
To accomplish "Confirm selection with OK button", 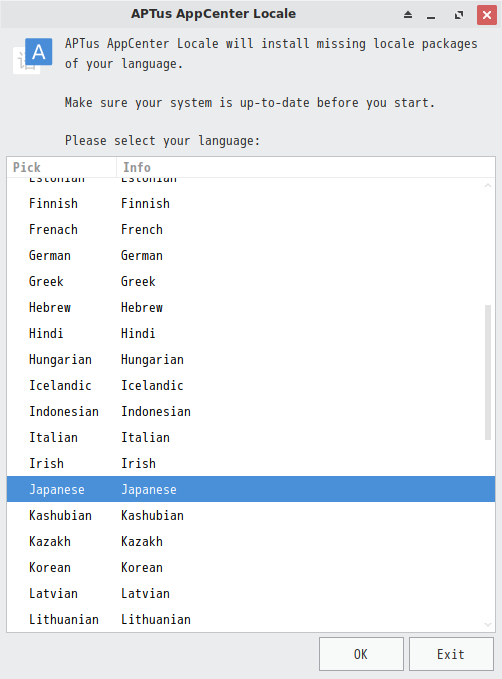I will tap(361, 654).
